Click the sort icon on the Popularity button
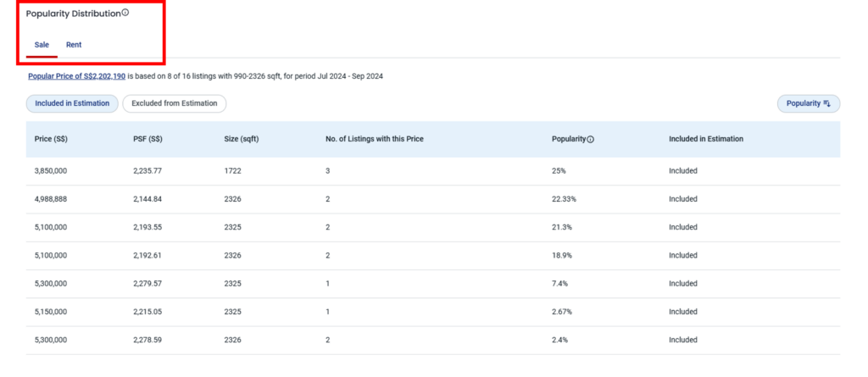The height and width of the screenshot is (377, 868). [x=827, y=103]
